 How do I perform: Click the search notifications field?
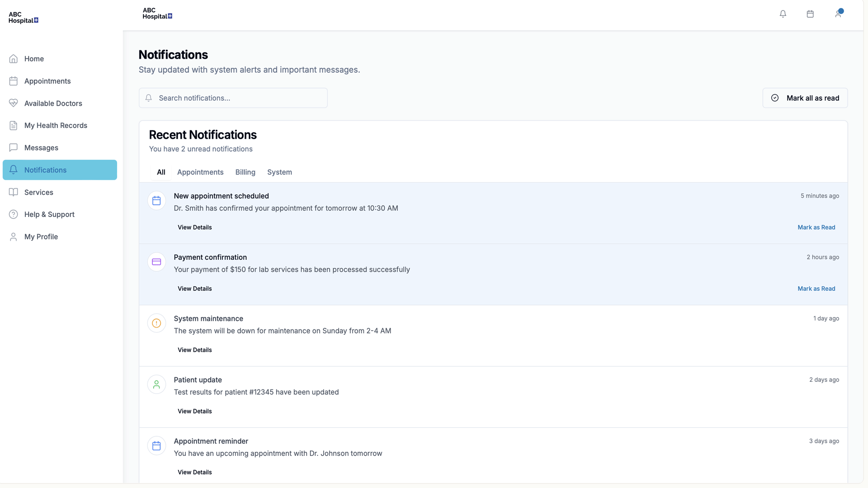tap(233, 98)
